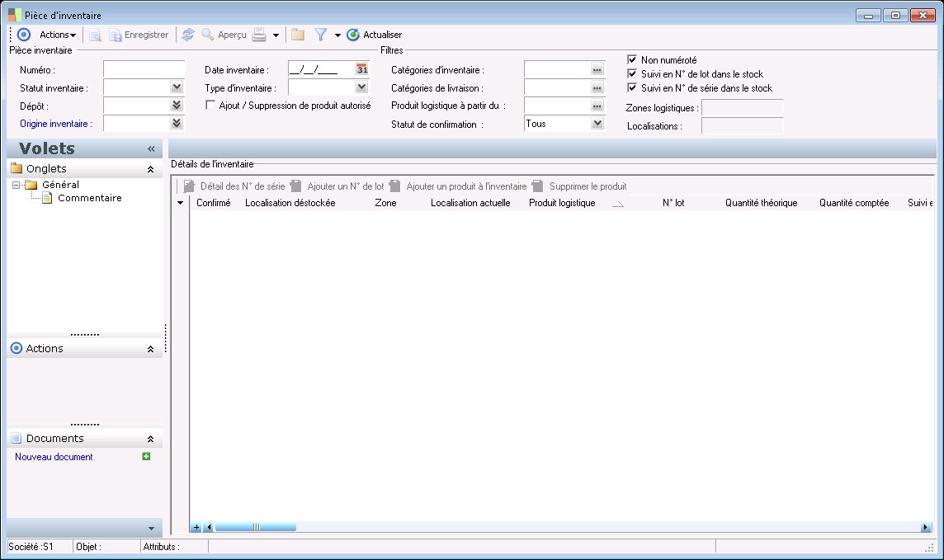This screenshot has width=944, height=560.
Task: Click ellipsis button for Catégories de livraison
Action: [x=597, y=87]
